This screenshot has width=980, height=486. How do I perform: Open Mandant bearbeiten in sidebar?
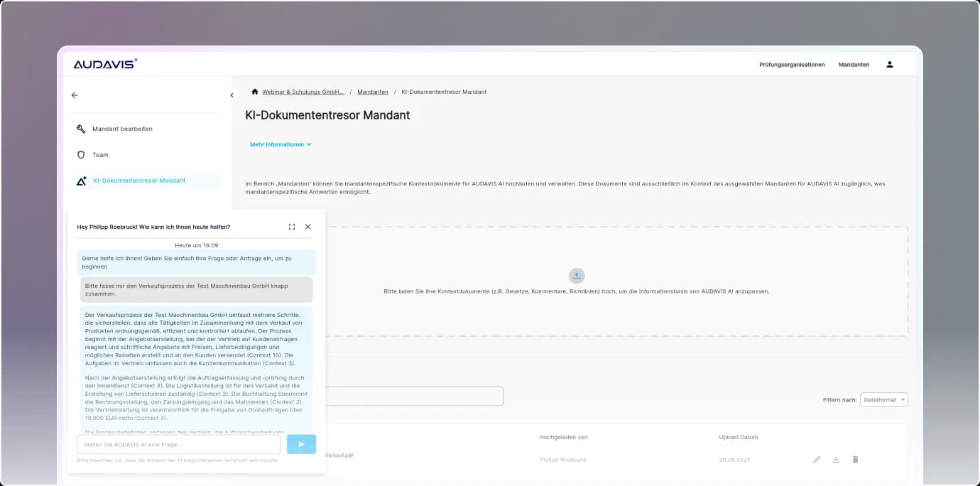click(x=122, y=129)
